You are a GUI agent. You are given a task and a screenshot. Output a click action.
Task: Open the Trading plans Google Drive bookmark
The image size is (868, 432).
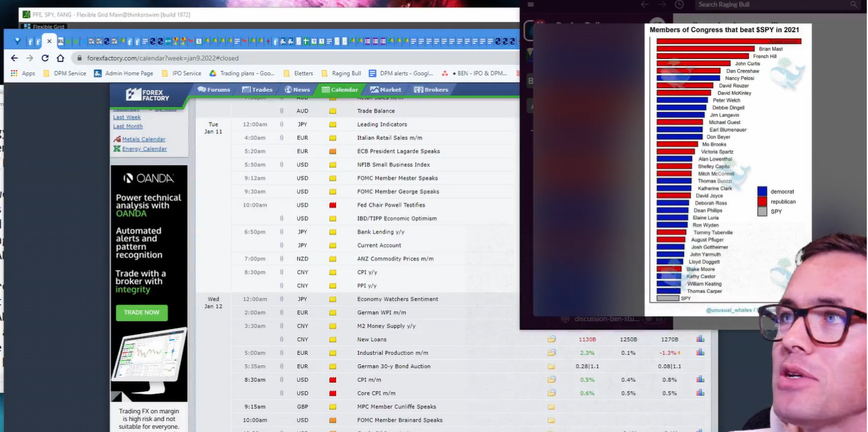click(x=242, y=73)
